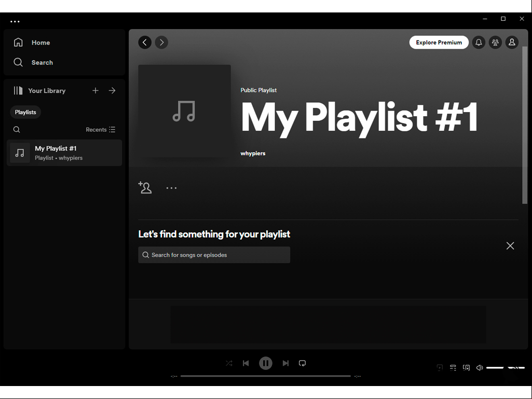Click the playback progress bar
The height and width of the screenshot is (399, 532).
pyautogui.click(x=266, y=376)
